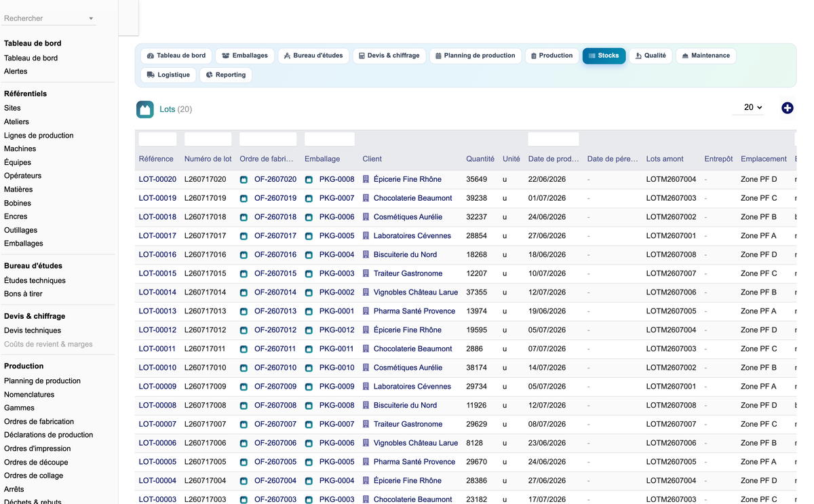The height and width of the screenshot is (504, 814).
Task: Open the Bureau d'études tab
Action: click(x=313, y=56)
